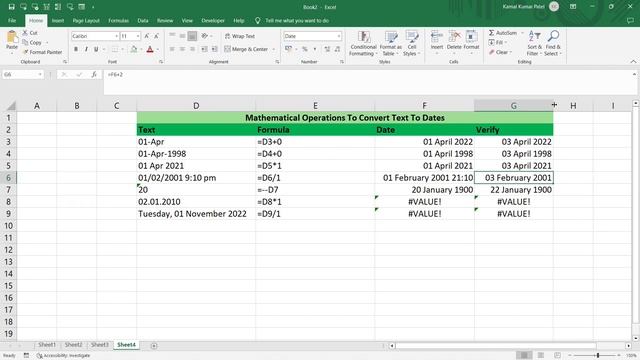Click the Borders icon
The image size is (640, 360).
115,49
